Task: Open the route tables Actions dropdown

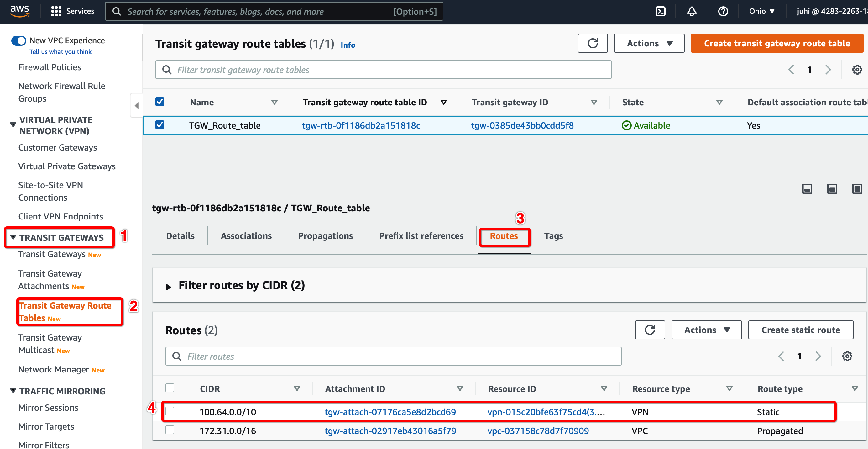Action: coord(649,43)
